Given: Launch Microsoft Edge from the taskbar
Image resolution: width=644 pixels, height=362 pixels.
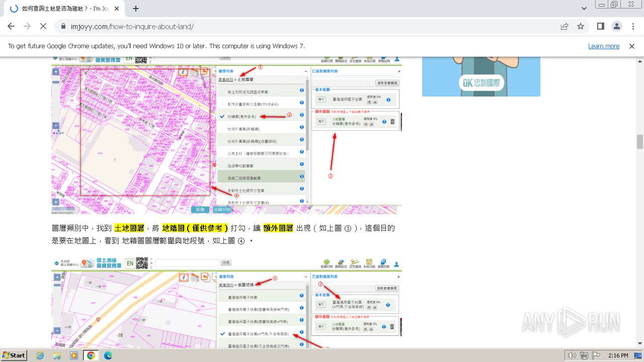Looking at the screenshot, I should 108,355.
